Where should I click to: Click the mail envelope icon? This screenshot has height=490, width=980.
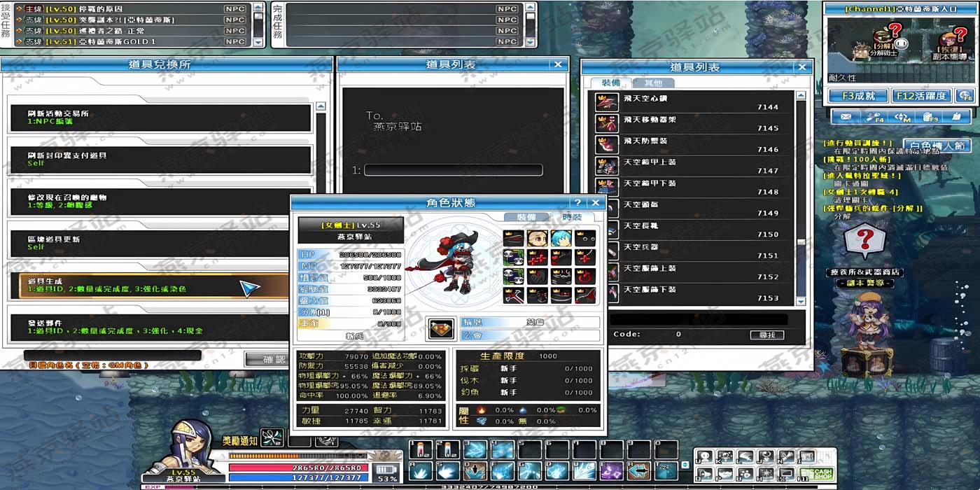pyautogui.click(x=846, y=117)
